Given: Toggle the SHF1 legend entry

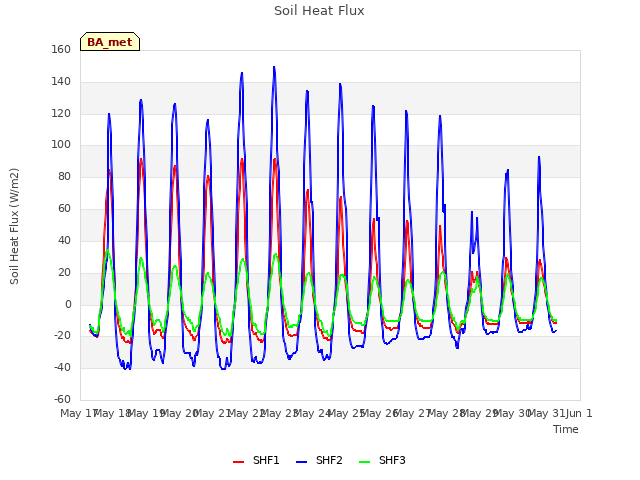Looking at the screenshot, I should 256,460.
